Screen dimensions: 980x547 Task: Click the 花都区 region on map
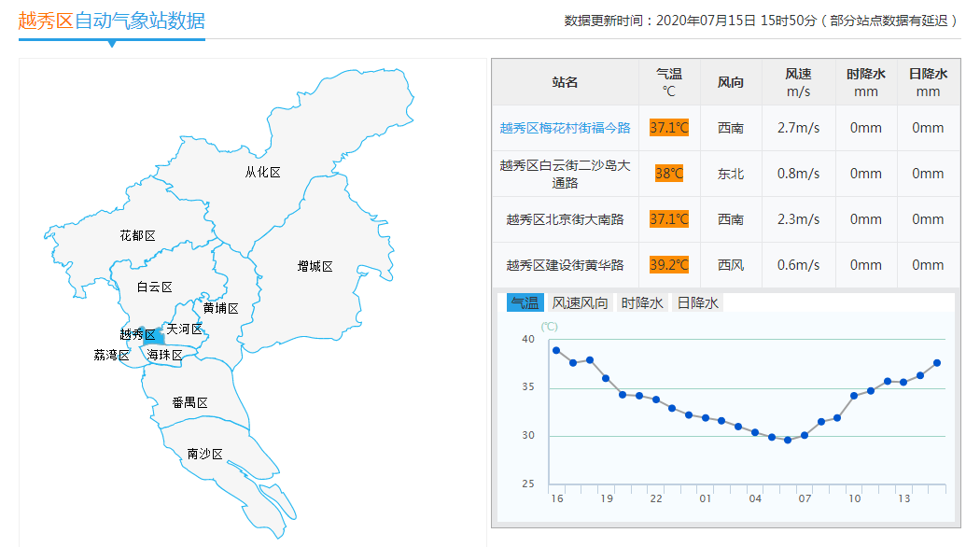click(137, 235)
